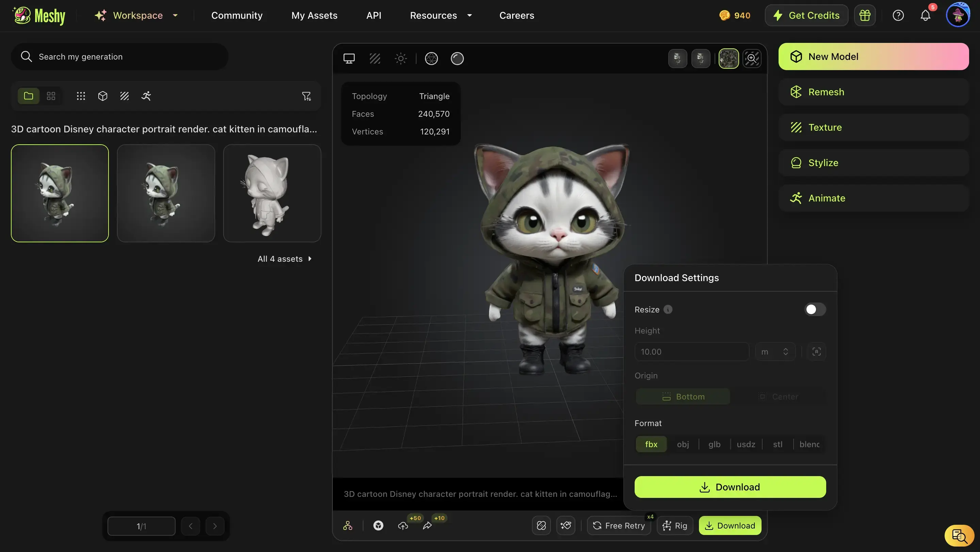Click the large green Download button in settings
980x552 pixels.
(x=730, y=487)
